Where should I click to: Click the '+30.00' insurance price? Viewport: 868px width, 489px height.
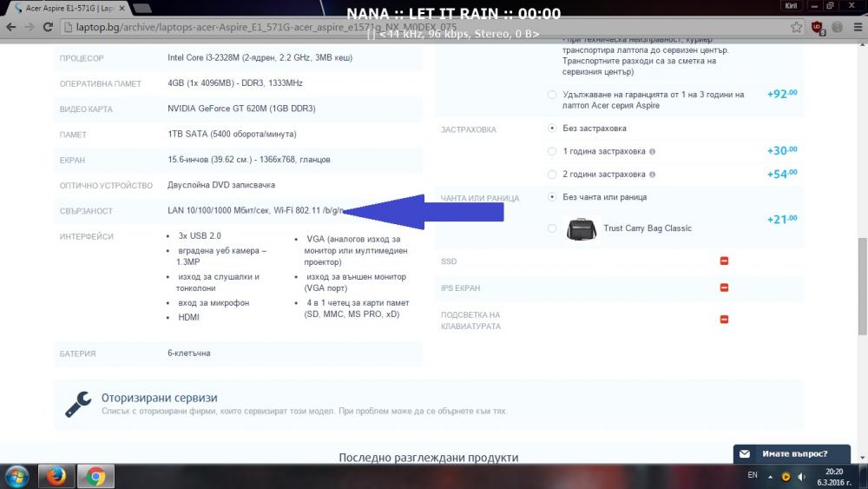pos(782,150)
